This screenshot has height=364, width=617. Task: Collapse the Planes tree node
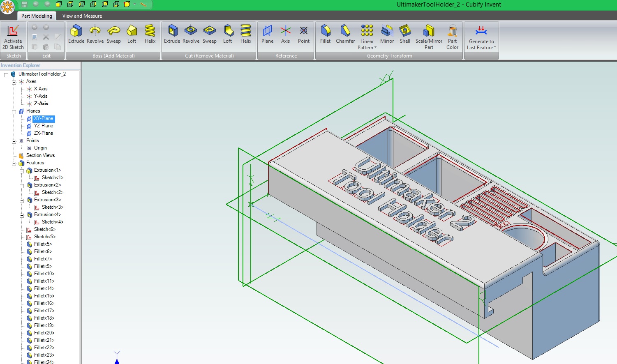14,111
